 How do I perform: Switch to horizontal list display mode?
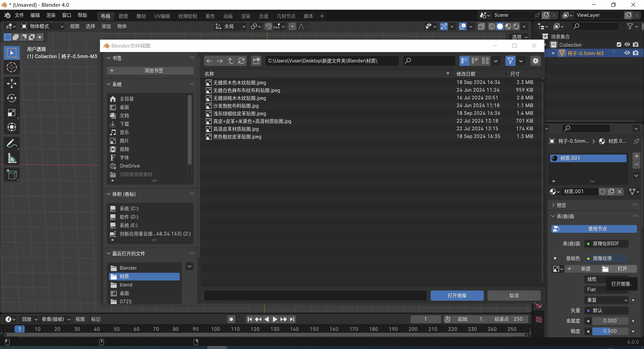click(x=475, y=61)
